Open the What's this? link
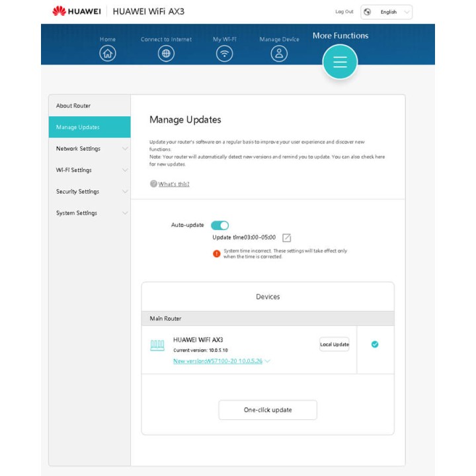Viewport: 476px width, 476px height. pyautogui.click(x=174, y=184)
